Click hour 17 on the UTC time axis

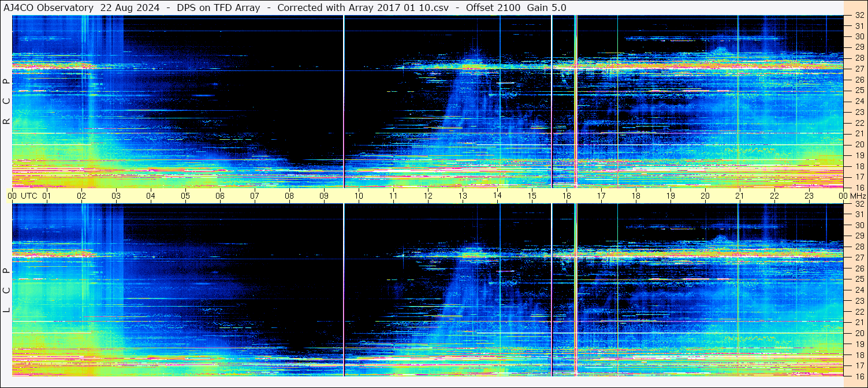click(x=601, y=196)
